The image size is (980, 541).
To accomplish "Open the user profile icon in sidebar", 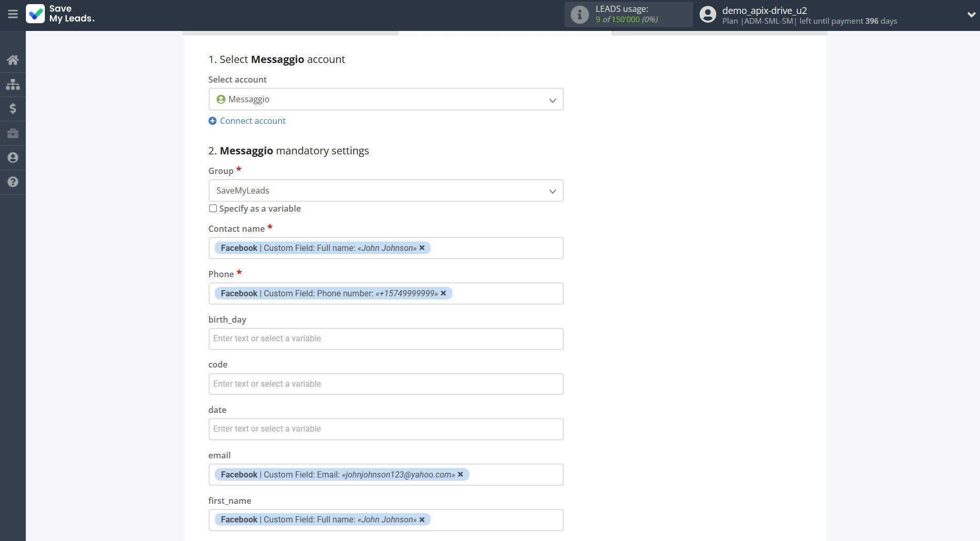I will (x=12, y=157).
